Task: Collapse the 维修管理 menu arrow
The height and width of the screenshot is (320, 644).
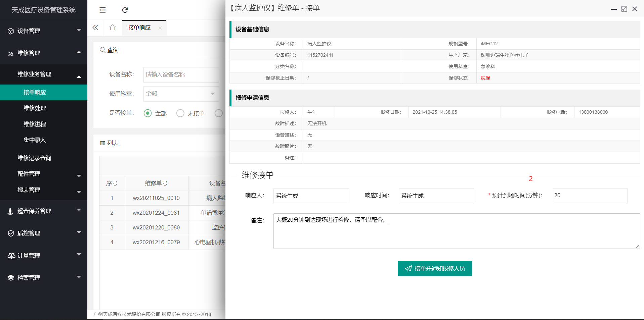Action: coord(79,52)
